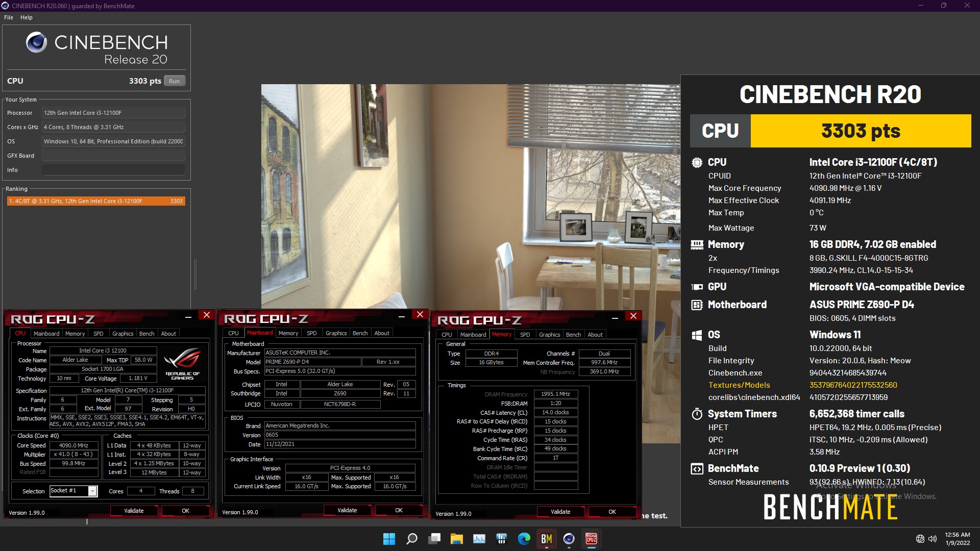The width and height of the screenshot is (980, 551).
Task: Open About tab in first CPU-Z window
Action: [168, 334]
